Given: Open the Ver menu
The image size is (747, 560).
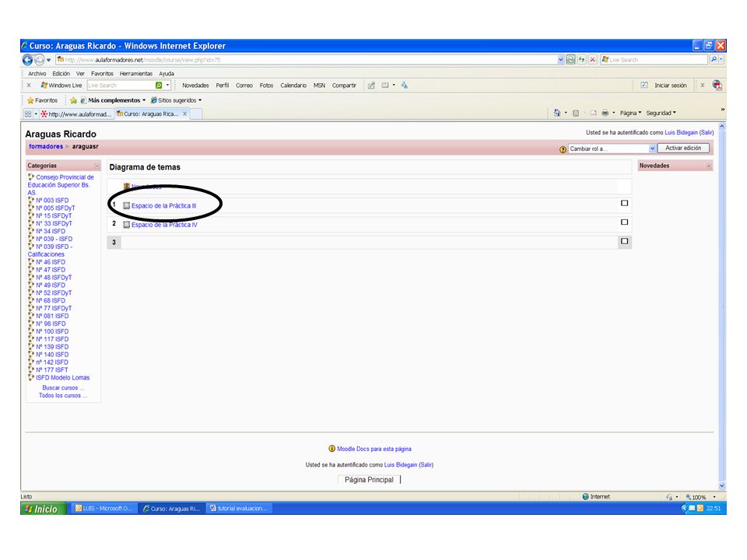Looking at the screenshot, I should tap(80, 74).
